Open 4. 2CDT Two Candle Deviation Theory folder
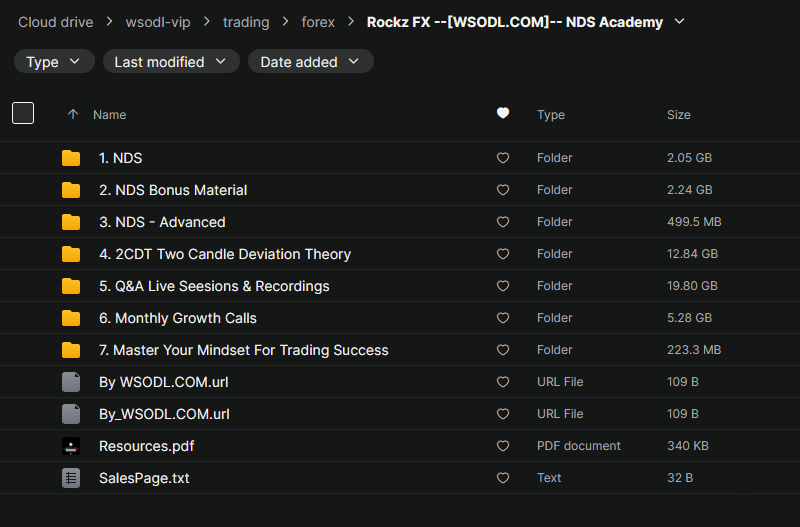The image size is (800, 527). [x=225, y=254]
